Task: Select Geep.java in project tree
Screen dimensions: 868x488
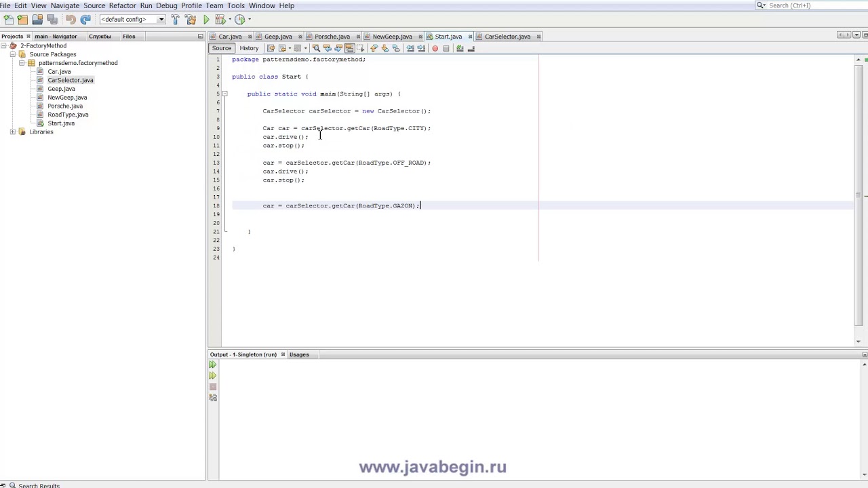Action: point(61,89)
